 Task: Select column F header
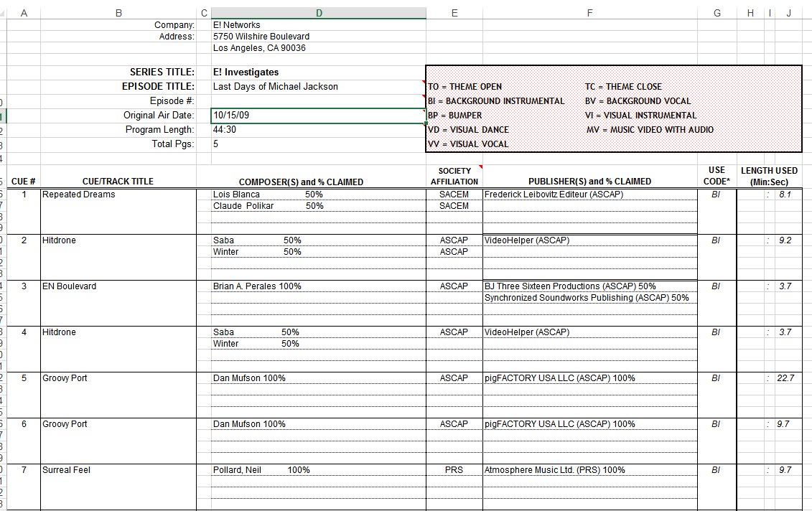[x=590, y=13]
